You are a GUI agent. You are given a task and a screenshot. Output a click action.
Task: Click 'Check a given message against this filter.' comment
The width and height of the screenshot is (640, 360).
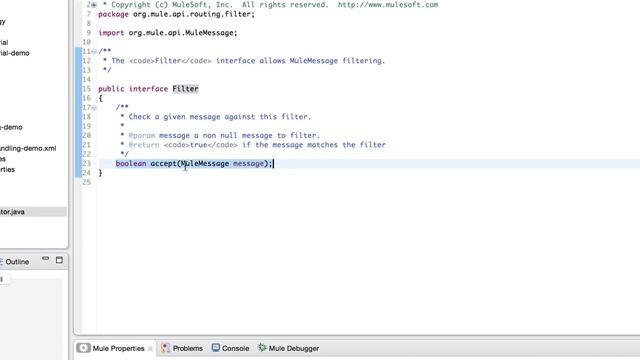click(x=220, y=117)
